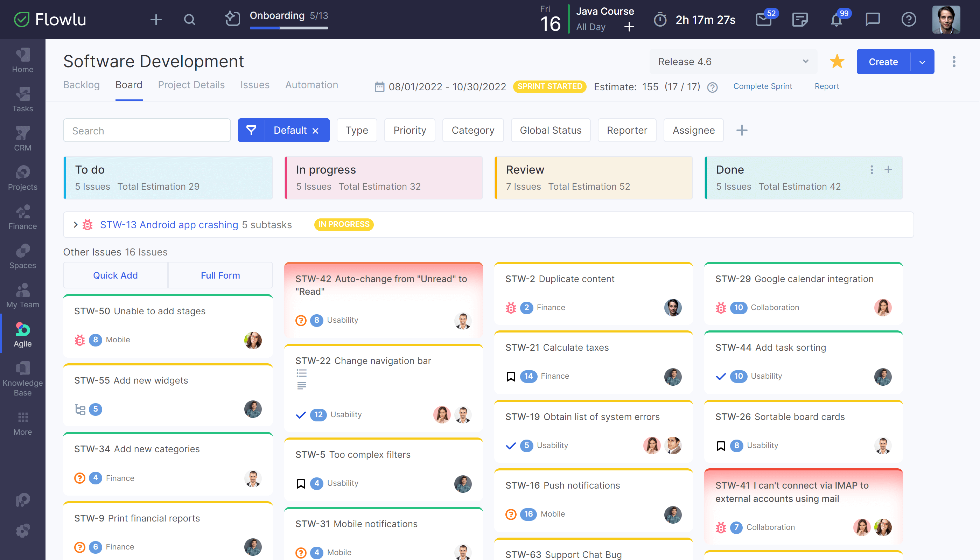The image size is (980, 560).
Task: Add calendar event next to Java Course
Action: coord(629,27)
